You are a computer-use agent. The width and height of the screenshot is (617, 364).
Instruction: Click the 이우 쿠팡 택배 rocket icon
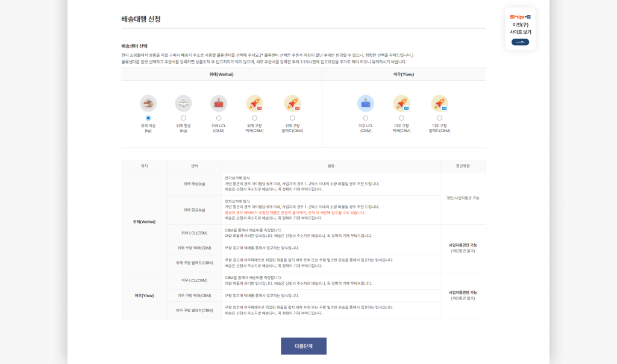pos(401,103)
